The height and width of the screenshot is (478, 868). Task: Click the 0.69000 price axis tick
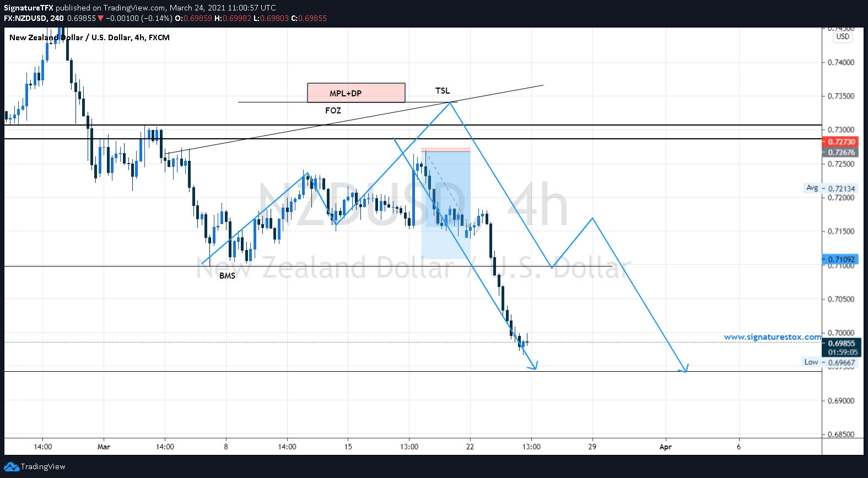point(841,400)
